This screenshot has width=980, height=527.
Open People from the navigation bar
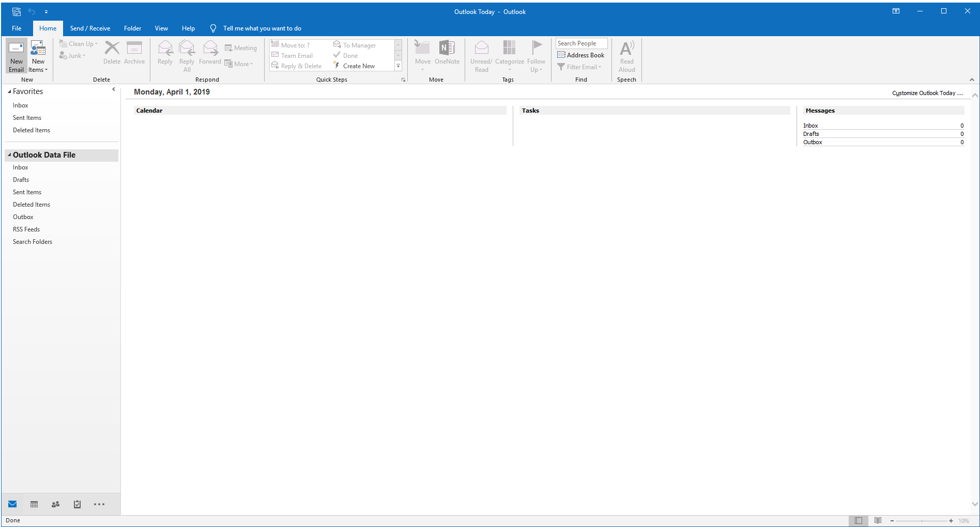[55, 504]
